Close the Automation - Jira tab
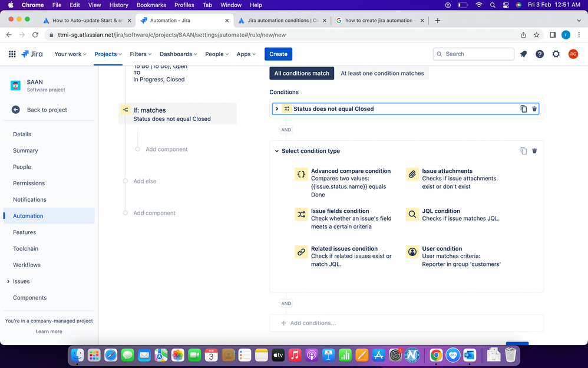 click(x=227, y=21)
